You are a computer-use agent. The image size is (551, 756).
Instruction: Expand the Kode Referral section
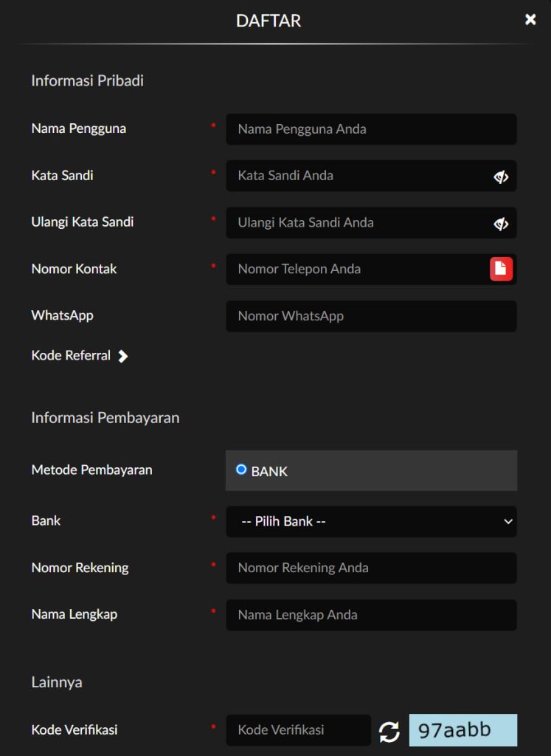click(x=72, y=356)
